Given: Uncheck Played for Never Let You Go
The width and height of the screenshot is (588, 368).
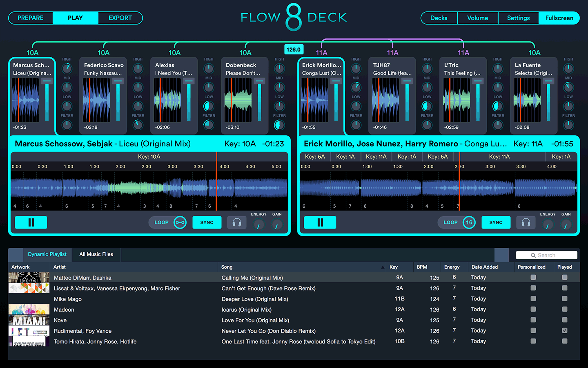Looking at the screenshot, I should coord(565,330).
